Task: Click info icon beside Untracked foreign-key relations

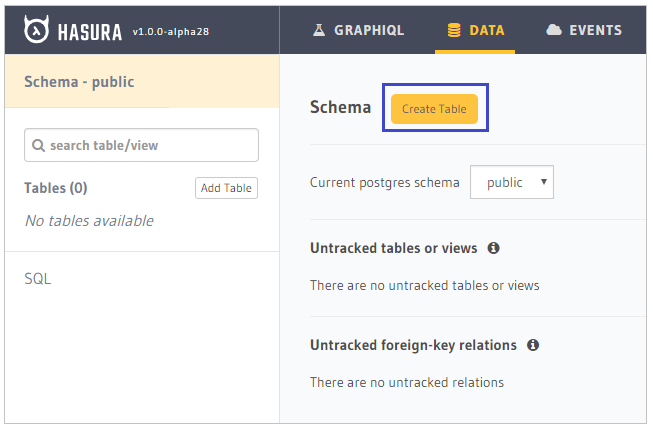Action: pyautogui.click(x=533, y=345)
